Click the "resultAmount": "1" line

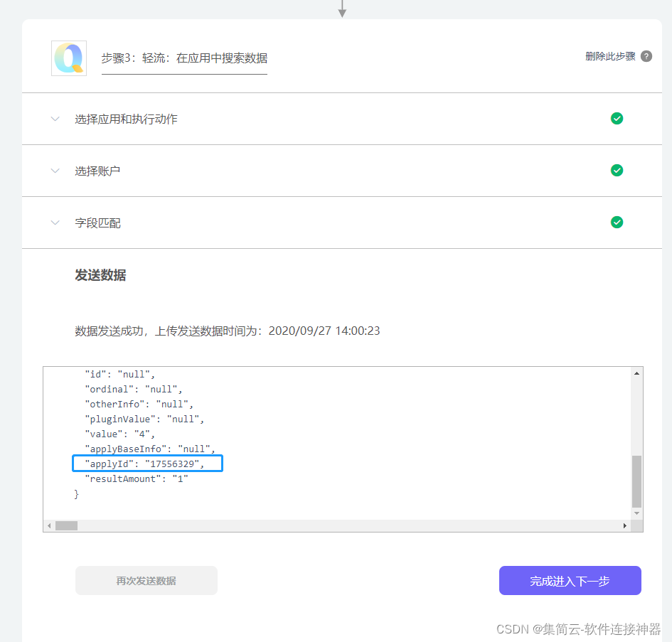(x=137, y=478)
